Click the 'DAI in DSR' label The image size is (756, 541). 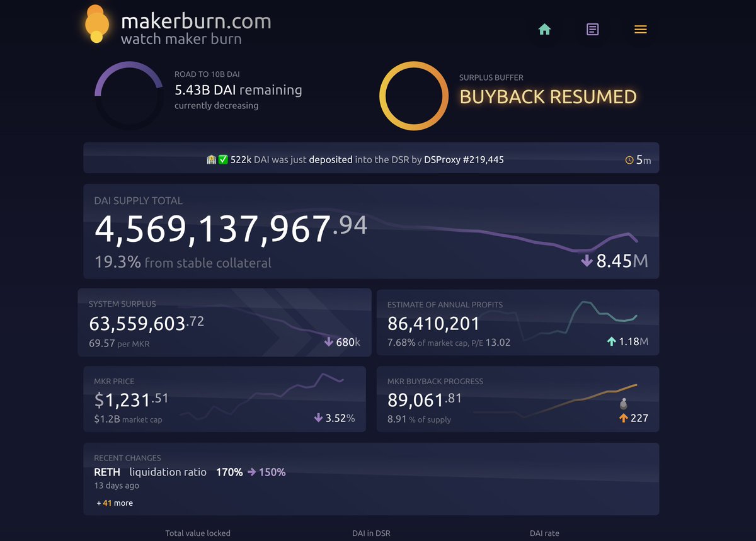pos(371,533)
